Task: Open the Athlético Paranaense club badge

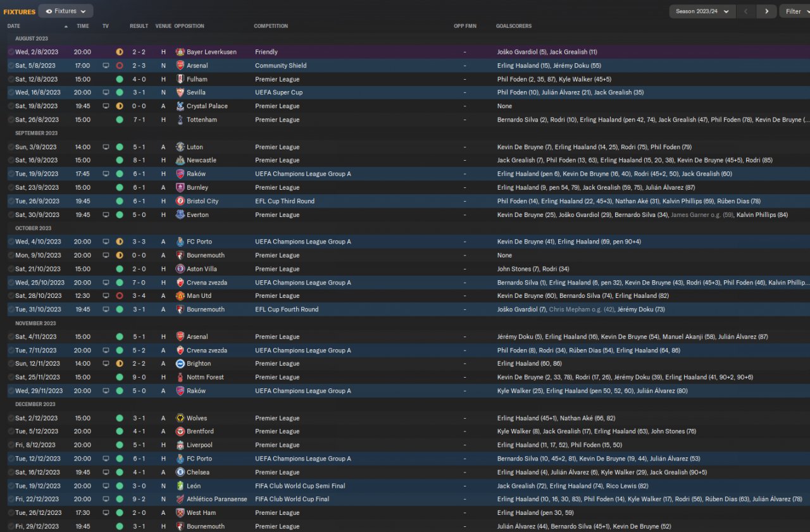Action: point(180,499)
